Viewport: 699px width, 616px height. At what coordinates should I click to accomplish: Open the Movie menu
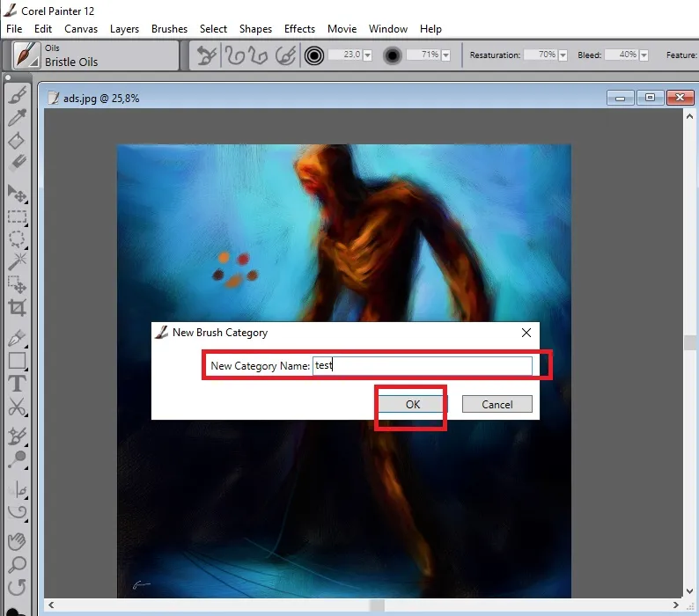[x=342, y=29]
